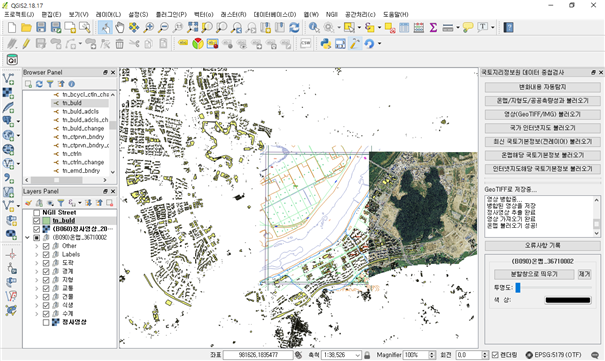Screen dimensions: 605x361
Task: Open the NGII menu
Action: click(x=331, y=14)
